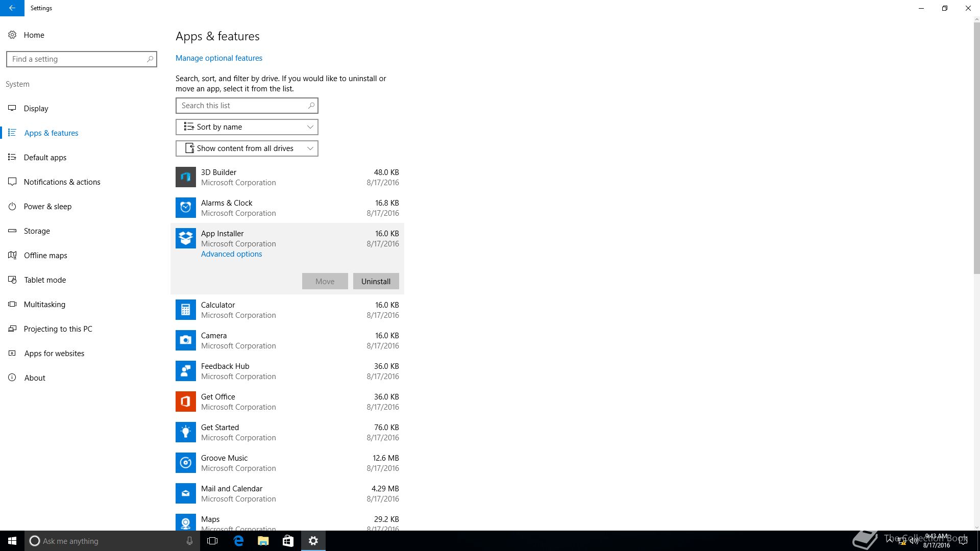Image resolution: width=980 pixels, height=551 pixels.
Task: Open Default apps settings page
Action: point(45,157)
